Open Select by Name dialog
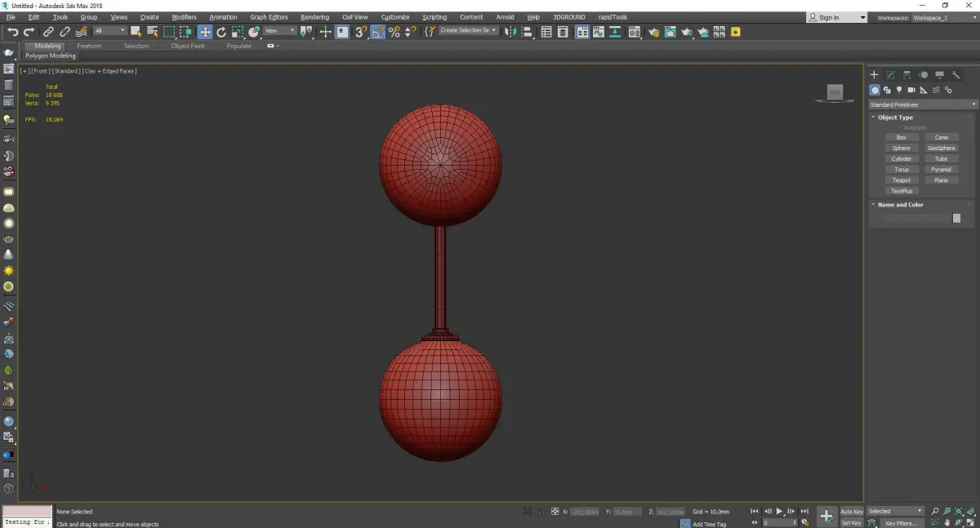Viewport: 980px width, 528px height. (153, 32)
